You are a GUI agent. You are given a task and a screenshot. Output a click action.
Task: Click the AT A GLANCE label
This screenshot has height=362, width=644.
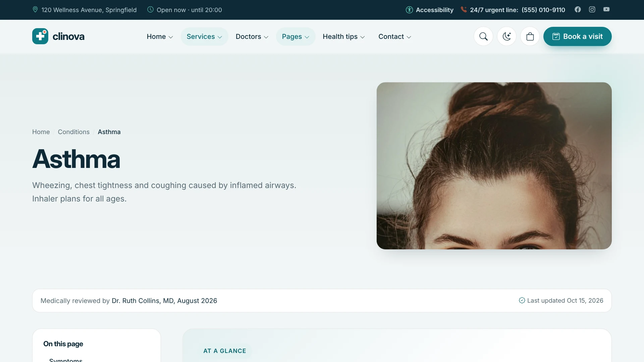tap(225, 351)
